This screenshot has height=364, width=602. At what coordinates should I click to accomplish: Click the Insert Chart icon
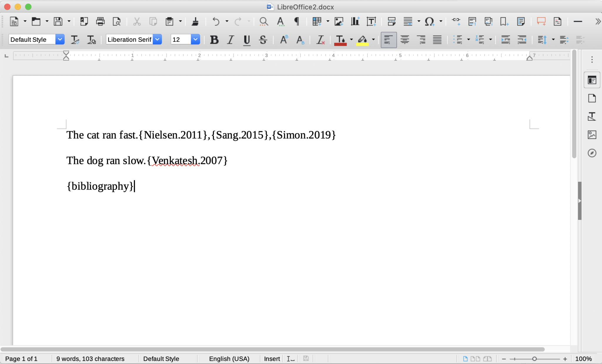tap(355, 21)
